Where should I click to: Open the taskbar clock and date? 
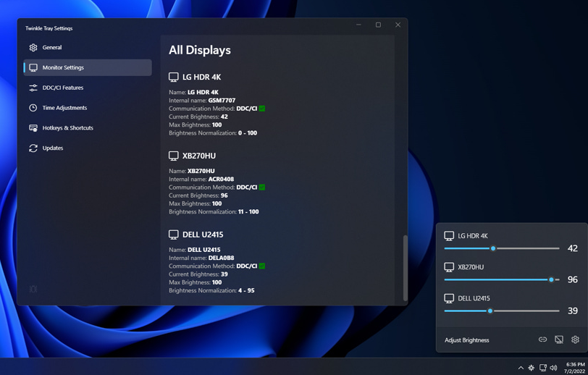click(x=575, y=368)
